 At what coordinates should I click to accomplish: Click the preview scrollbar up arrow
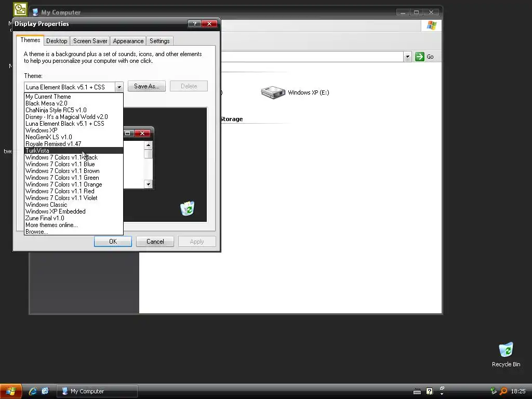click(148, 145)
